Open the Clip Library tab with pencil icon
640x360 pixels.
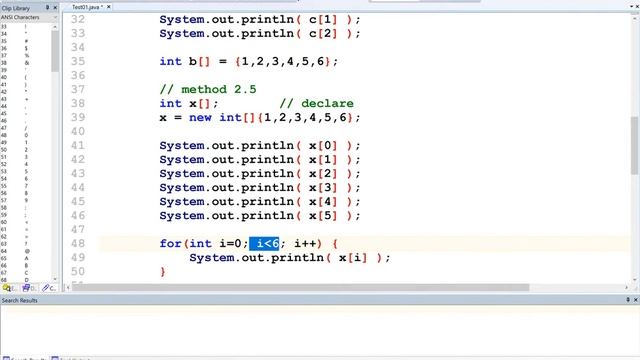[x=49, y=288]
